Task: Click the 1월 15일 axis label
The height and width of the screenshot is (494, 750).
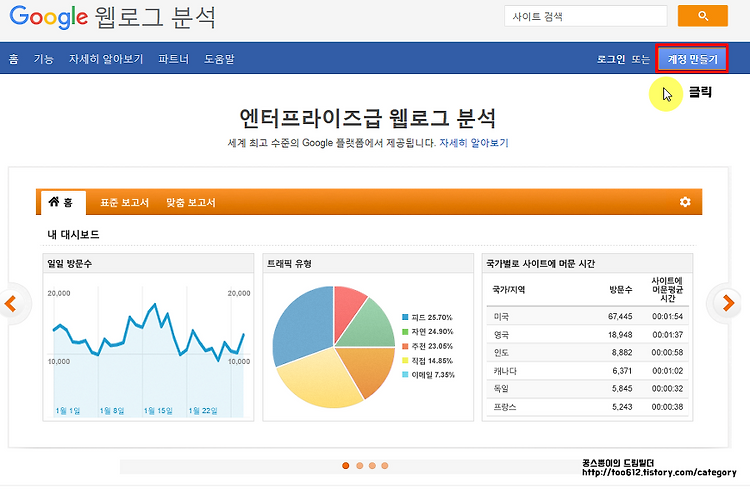Action: coord(158,411)
